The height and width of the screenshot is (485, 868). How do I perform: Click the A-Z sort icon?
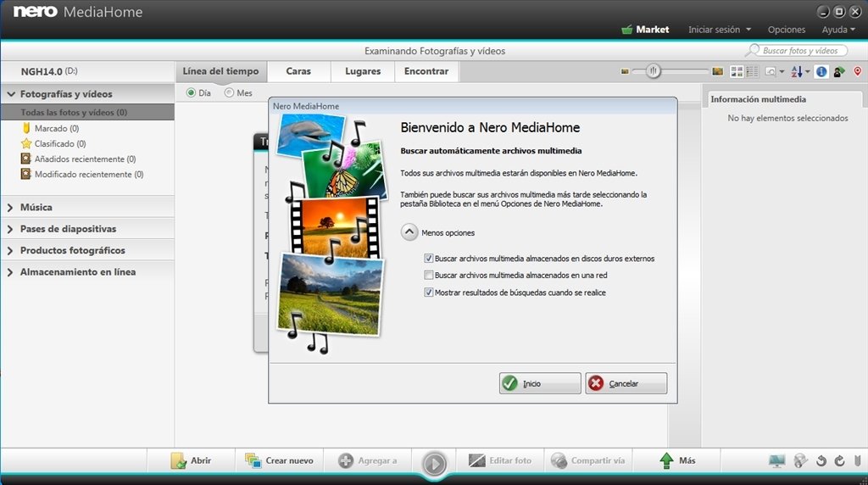click(797, 71)
